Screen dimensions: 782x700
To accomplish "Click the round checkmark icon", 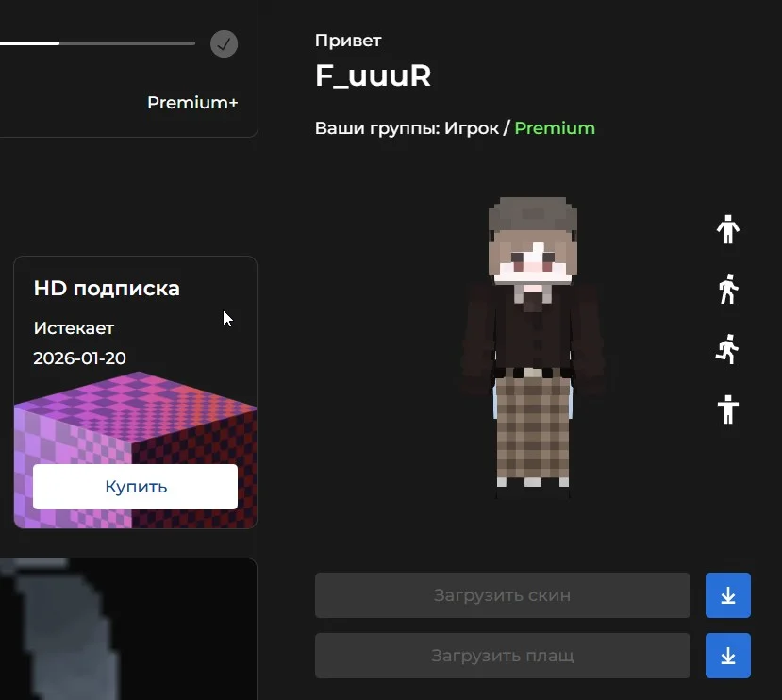I will [224, 43].
